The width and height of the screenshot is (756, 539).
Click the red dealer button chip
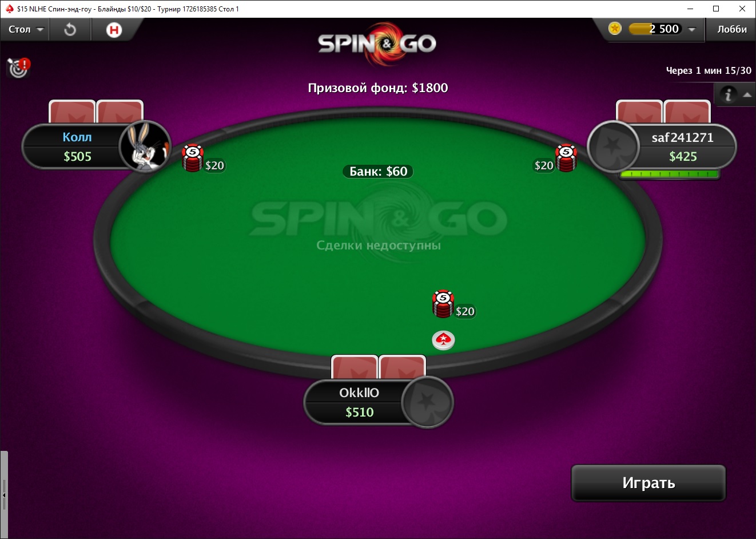click(x=443, y=340)
